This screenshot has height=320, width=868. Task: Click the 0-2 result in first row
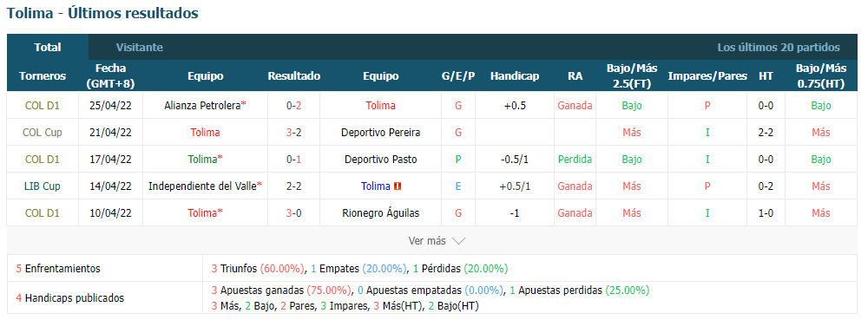[x=294, y=105]
